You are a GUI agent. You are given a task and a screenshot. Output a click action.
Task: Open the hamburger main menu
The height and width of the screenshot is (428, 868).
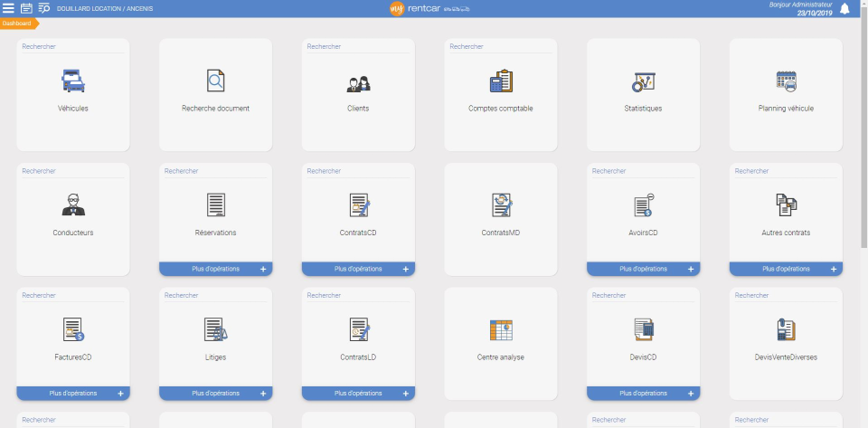coord(8,8)
